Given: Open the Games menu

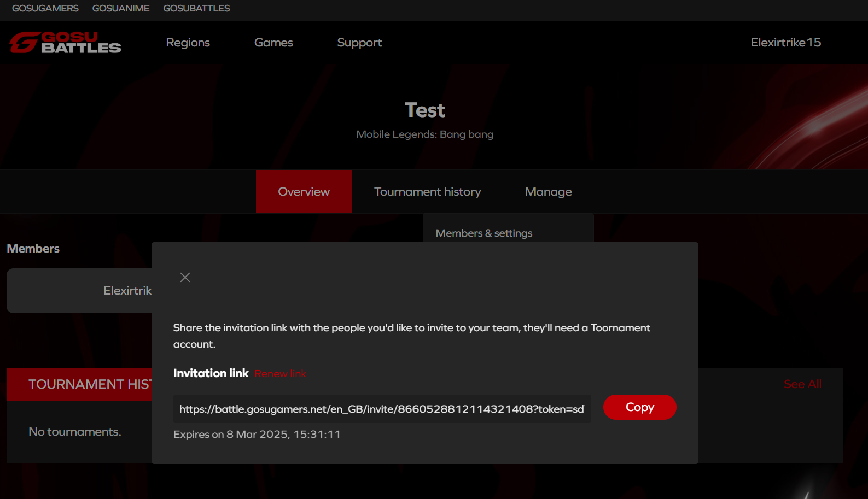Looking at the screenshot, I should click(273, 43).
